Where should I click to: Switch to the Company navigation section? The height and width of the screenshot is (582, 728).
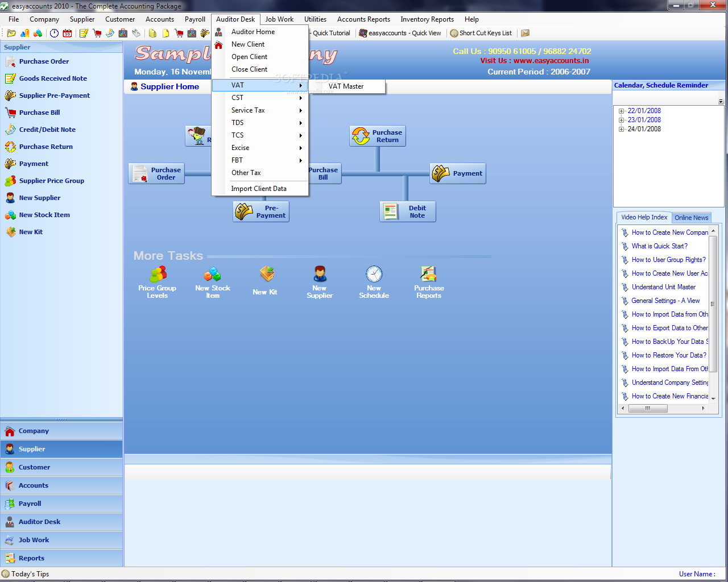(61, 431)
